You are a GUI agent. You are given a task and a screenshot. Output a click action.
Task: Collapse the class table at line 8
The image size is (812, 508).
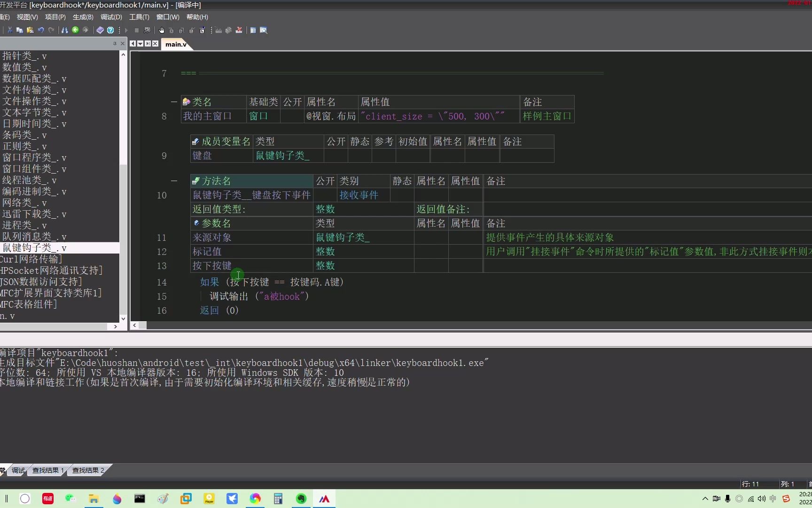click(x=174, y=102)
